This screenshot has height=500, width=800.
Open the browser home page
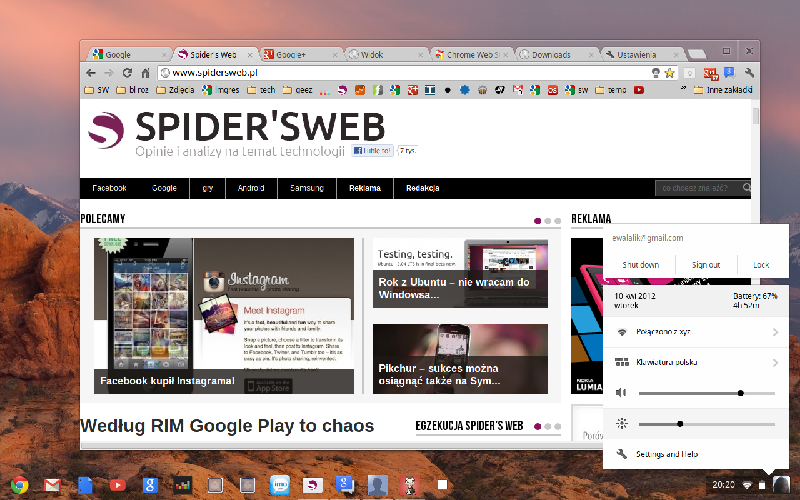coord(145,73)
